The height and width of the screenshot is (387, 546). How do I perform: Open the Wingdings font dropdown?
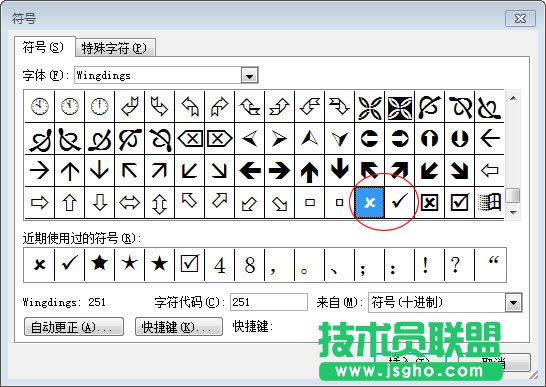click(x=249, y=76)
